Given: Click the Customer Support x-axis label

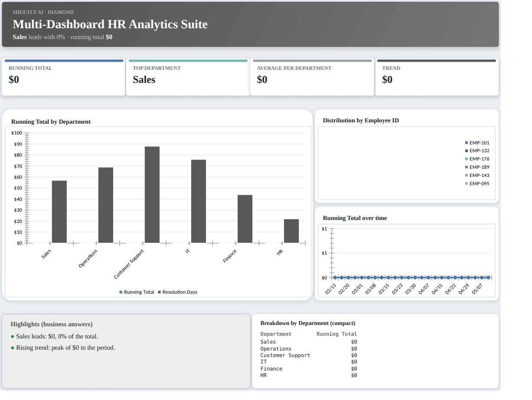Looking at the screenshot, I should [x=129, y=265].
